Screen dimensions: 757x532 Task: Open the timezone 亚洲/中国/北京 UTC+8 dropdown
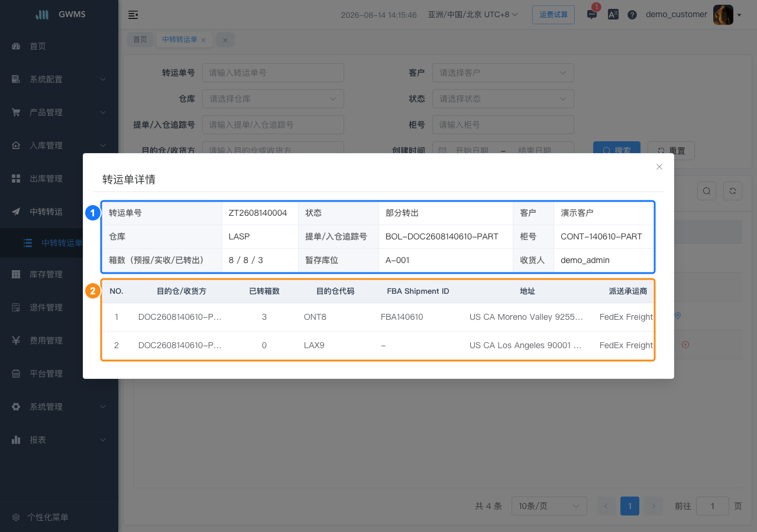(x=473, y=15)
